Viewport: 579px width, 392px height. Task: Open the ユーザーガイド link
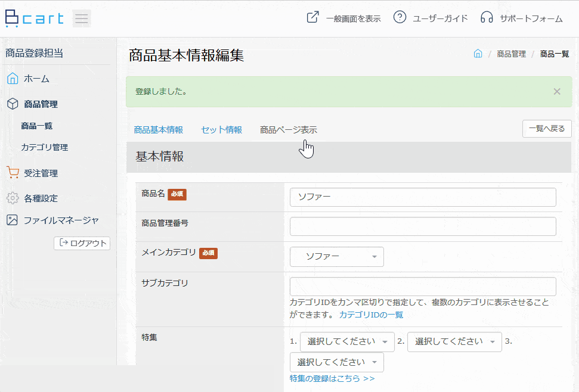coord(440,19)
